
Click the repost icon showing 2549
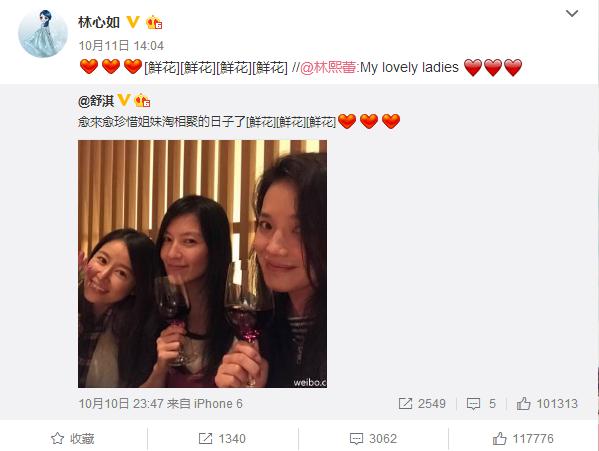[x=422, y=404]
